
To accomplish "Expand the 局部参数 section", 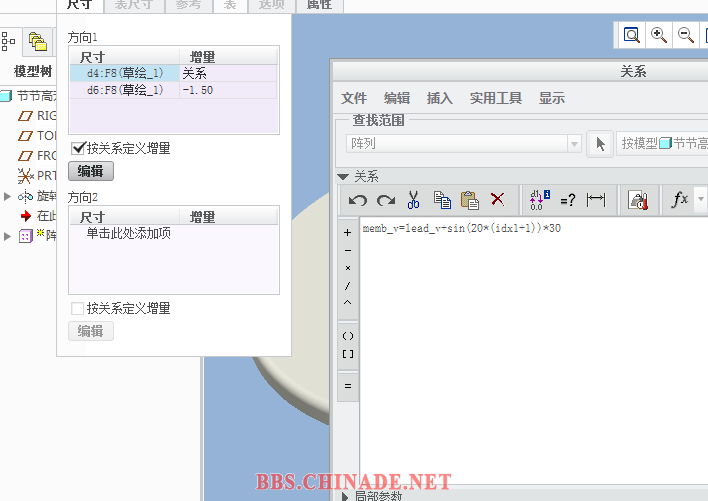I will (x=345, y=496).
